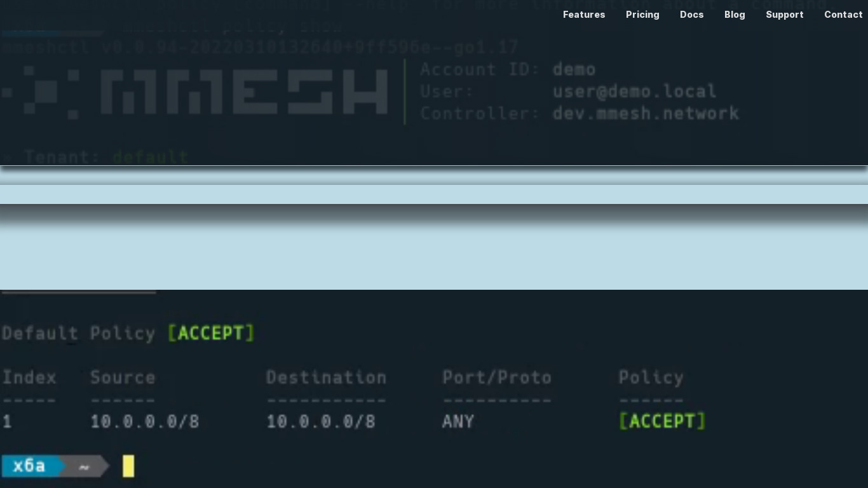Click the Default Policy [ACCEPT] value
The image size is (868, 488).
point(211,333)
